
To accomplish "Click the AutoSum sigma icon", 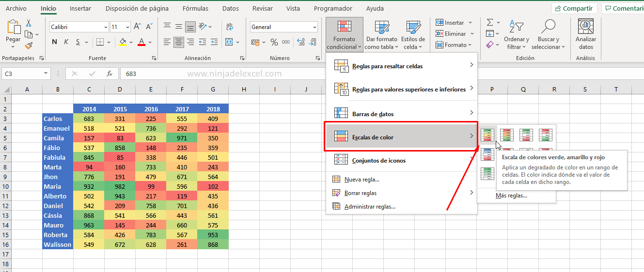I will coord(490,22).
